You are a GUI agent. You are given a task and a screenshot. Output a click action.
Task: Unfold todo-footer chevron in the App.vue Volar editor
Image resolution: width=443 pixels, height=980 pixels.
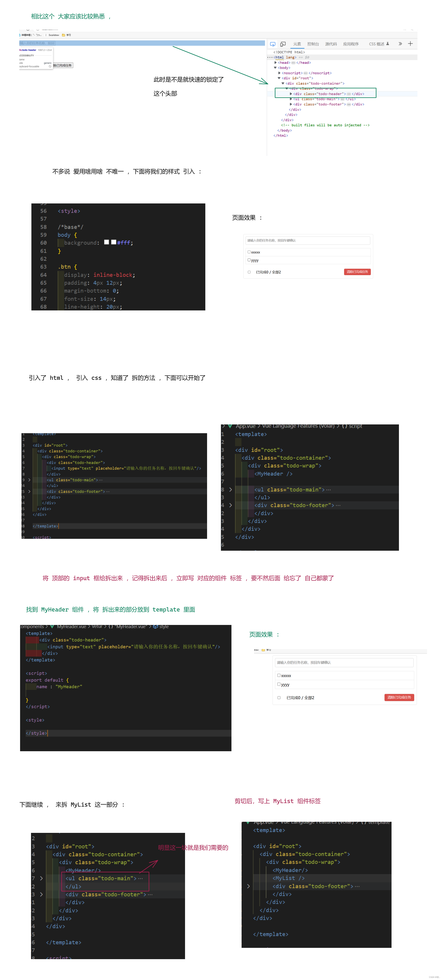pos(231,505)
